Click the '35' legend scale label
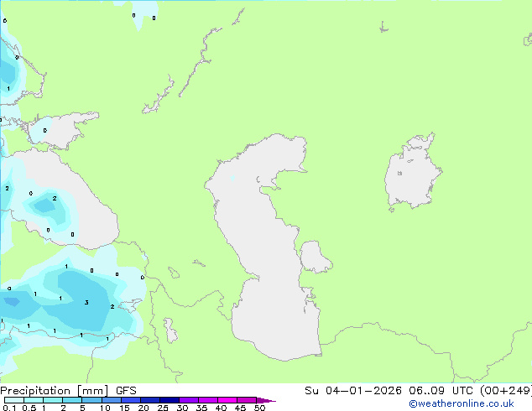532x411 pixels. (x=201, y=408)
